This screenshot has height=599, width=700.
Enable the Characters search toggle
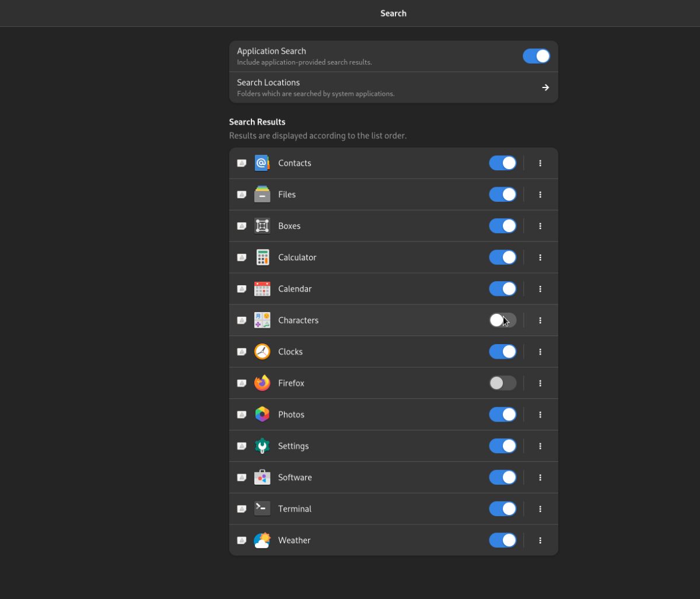tap(502, 320)
